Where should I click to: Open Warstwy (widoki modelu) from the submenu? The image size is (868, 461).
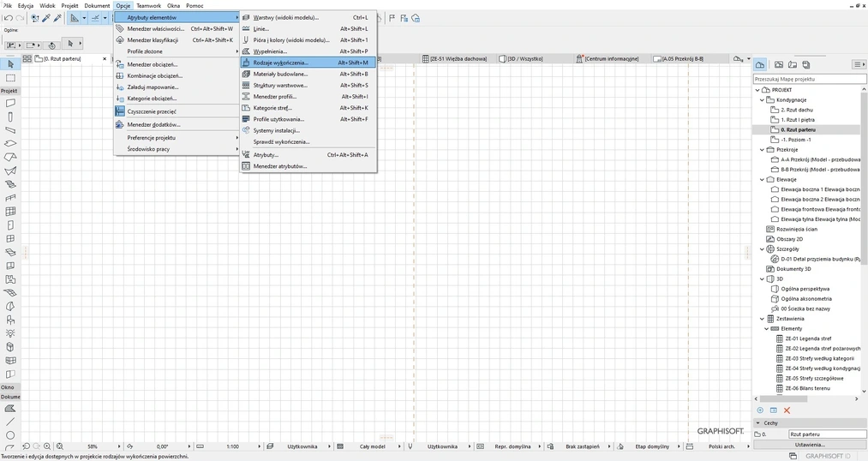(x=285, y=17)
